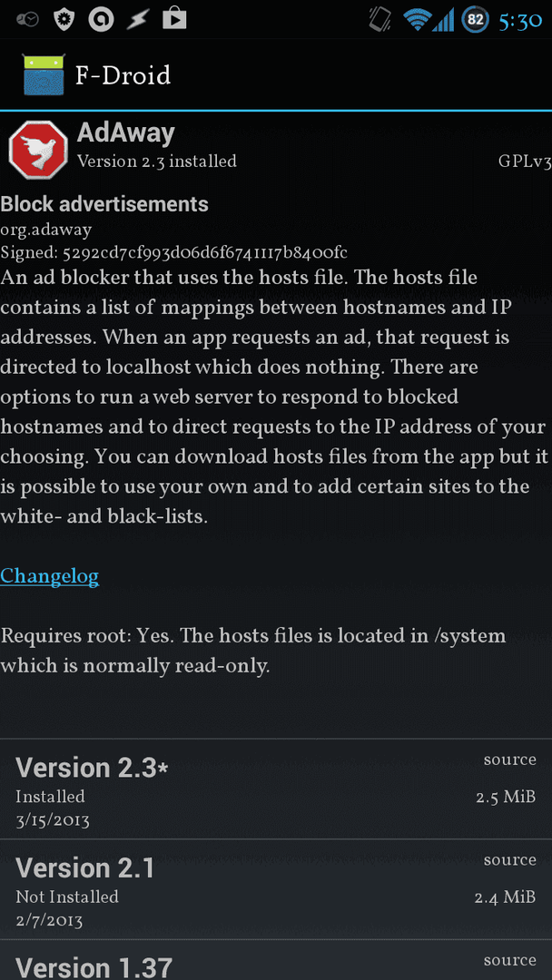Tap the alarm clock status icon

tap(27, 20)
